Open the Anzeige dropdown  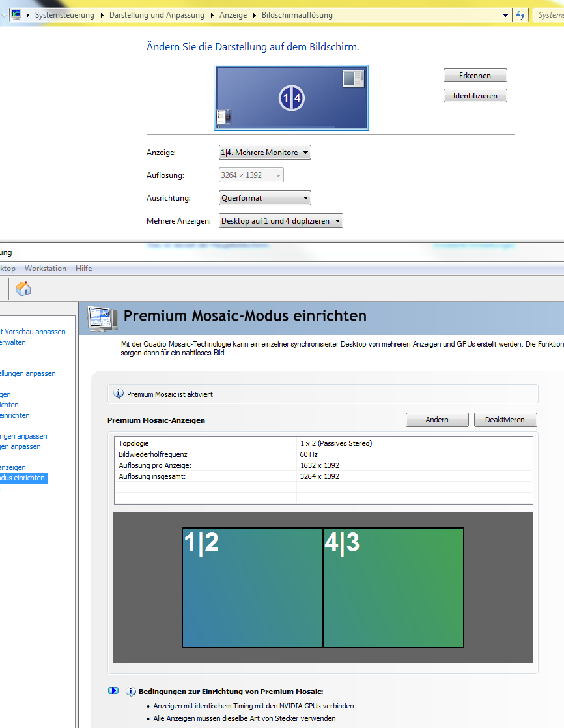(x=264, y=153)
